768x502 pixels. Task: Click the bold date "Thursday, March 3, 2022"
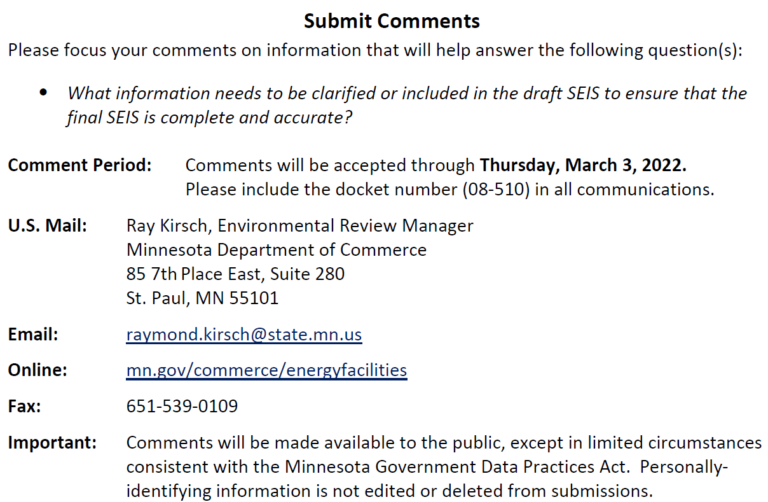583,164
